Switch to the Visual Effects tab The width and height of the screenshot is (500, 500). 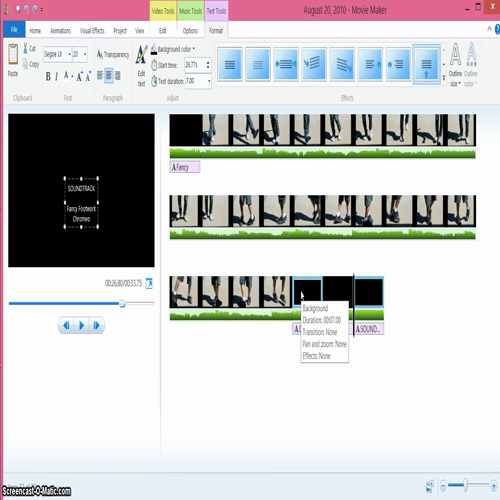pos(92,31)
